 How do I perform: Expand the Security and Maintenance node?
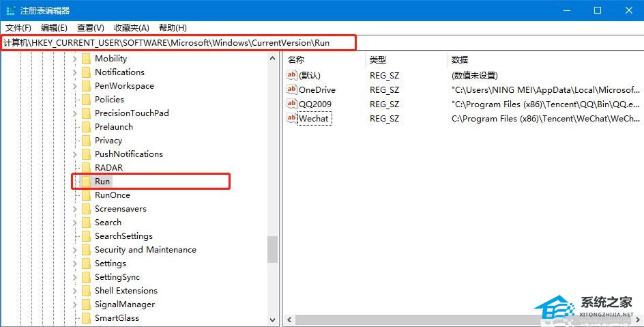click(x=74, y=250)
